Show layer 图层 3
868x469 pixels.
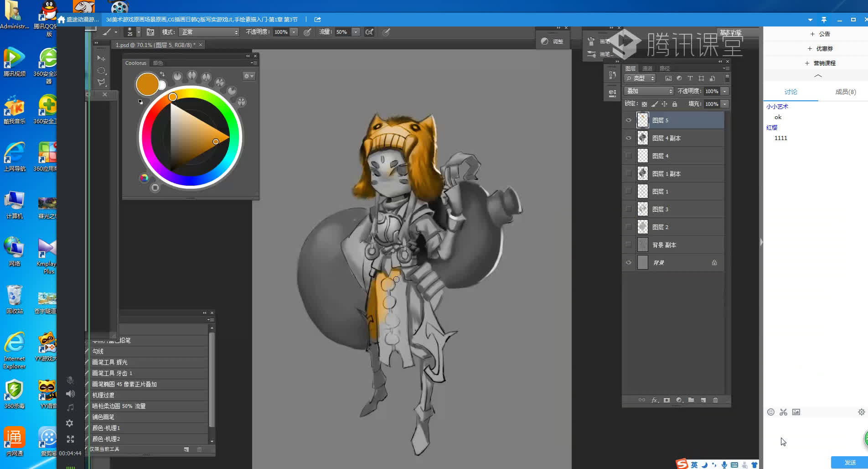(x=629, y=209)
